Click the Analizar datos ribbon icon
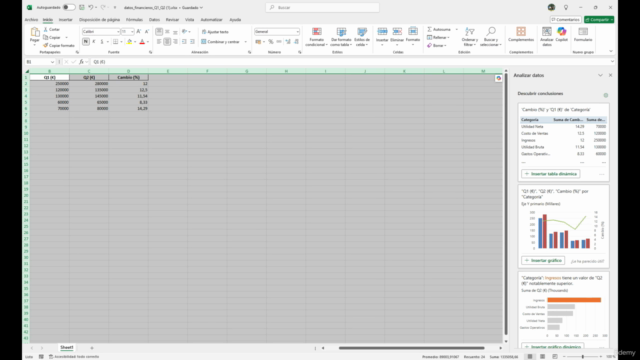Viewport: 640px width, 360px height. pyautogui.click(x=547, y=32)
